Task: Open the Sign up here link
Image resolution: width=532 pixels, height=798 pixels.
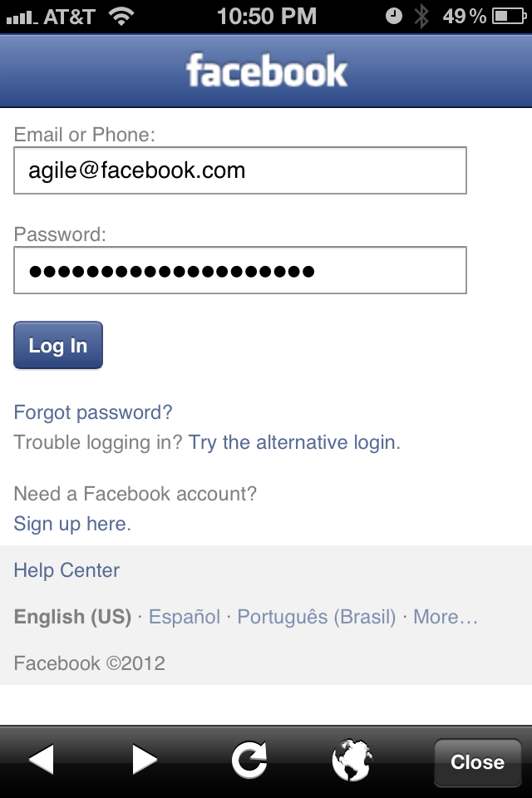Action: (x=71, y=524)
